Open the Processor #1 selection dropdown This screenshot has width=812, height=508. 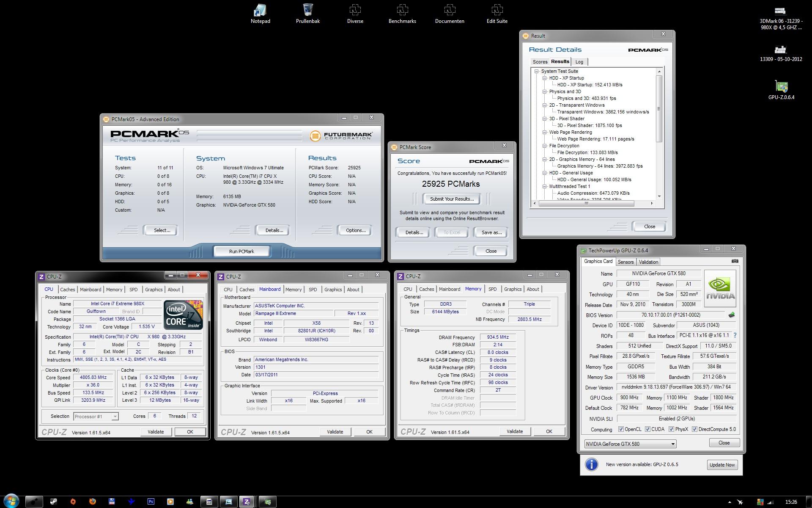[96, 417]
